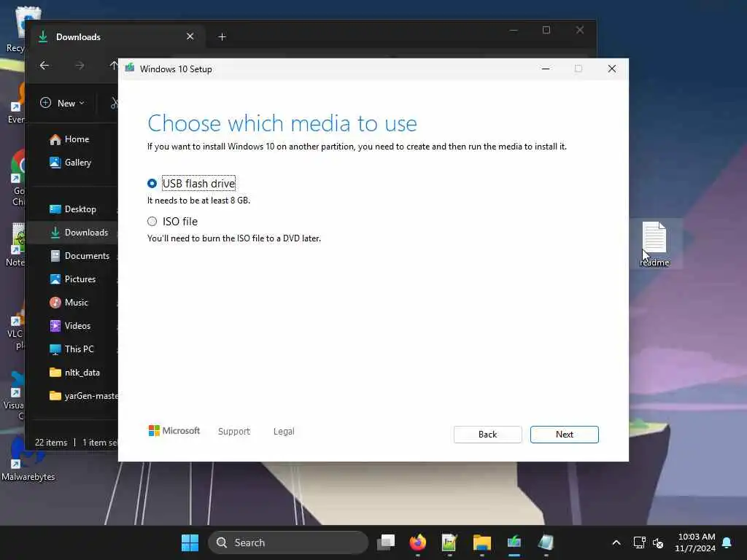Viewport: 747px width, 560px height.
Task: Click the Next button in Windows 10 Setup
Action: 564,435
